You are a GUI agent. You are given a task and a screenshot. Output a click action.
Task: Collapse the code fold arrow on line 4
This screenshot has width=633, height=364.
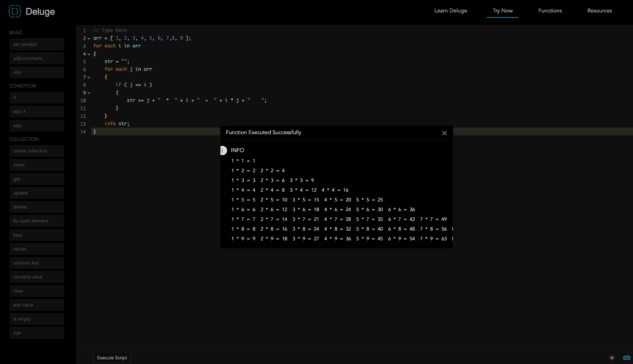(89, 54)
